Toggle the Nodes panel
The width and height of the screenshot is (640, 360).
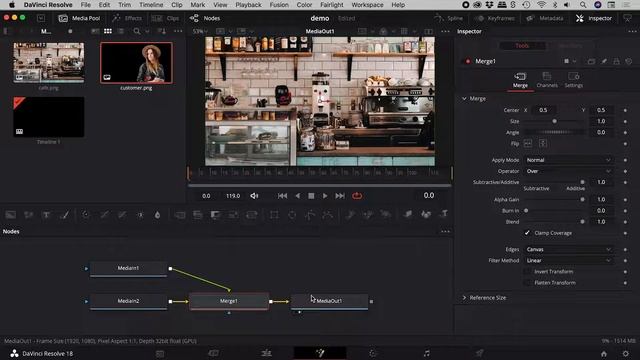tap(205, 18)
